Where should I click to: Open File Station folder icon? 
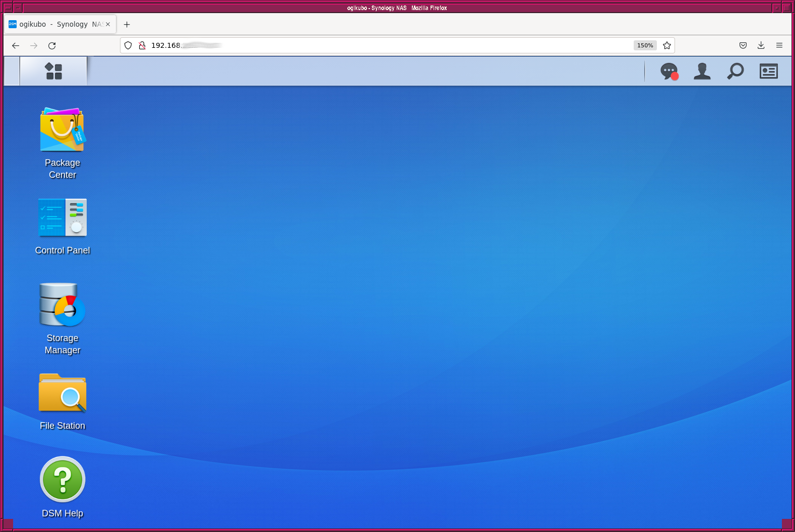point(63,393)
